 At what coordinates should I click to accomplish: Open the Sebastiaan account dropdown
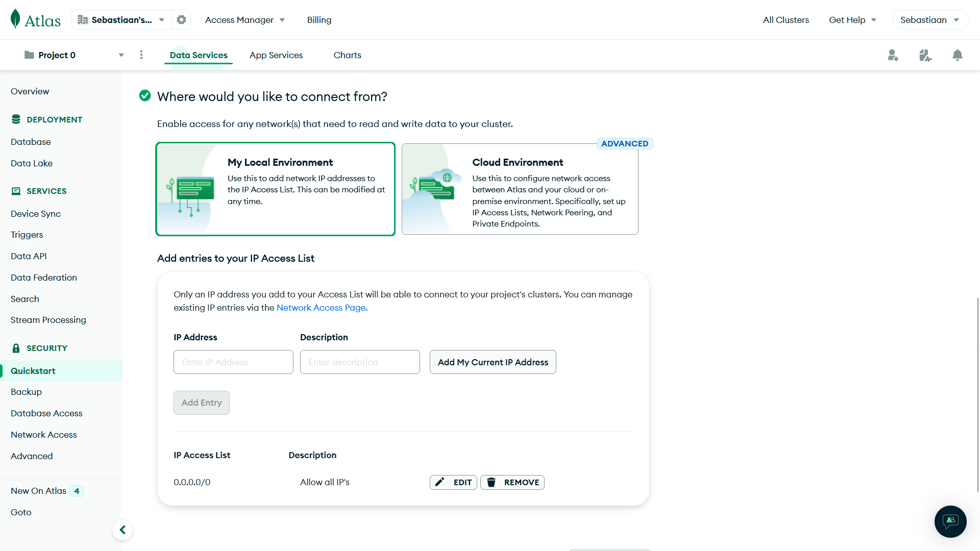click(x=930, y=19)
